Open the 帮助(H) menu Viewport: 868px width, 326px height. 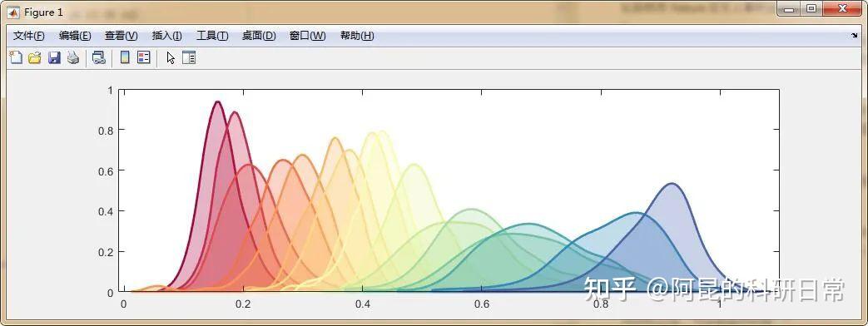(357, 36)
